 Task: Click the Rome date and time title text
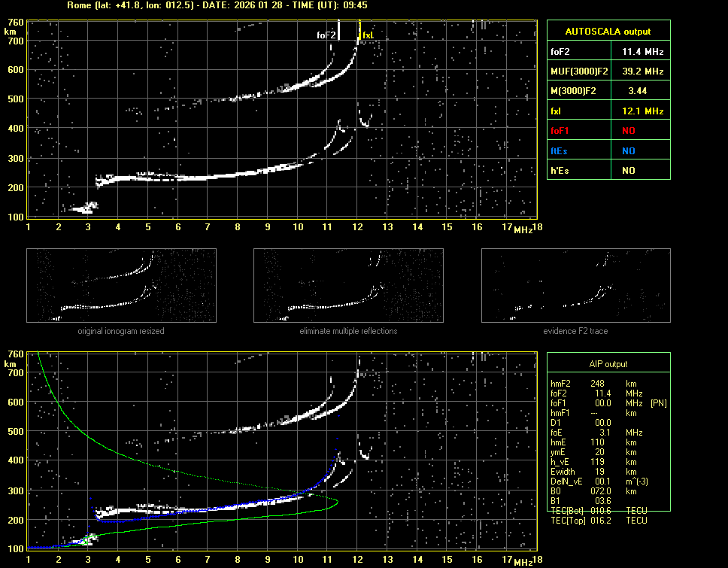[217, 5]
